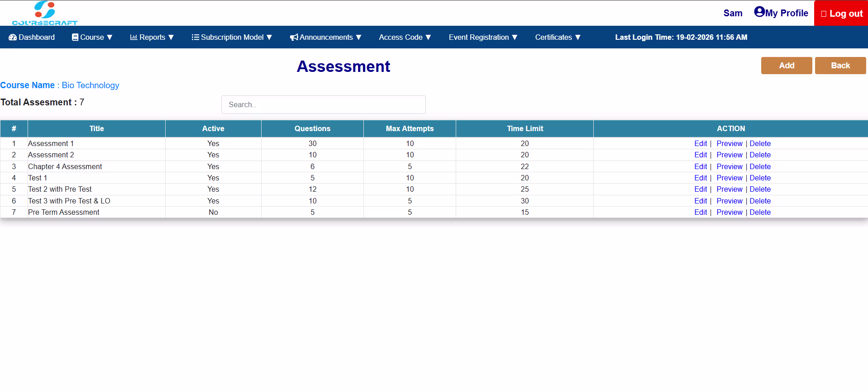Click the Questions column header

pyautogui.click(x=312, y=128)
